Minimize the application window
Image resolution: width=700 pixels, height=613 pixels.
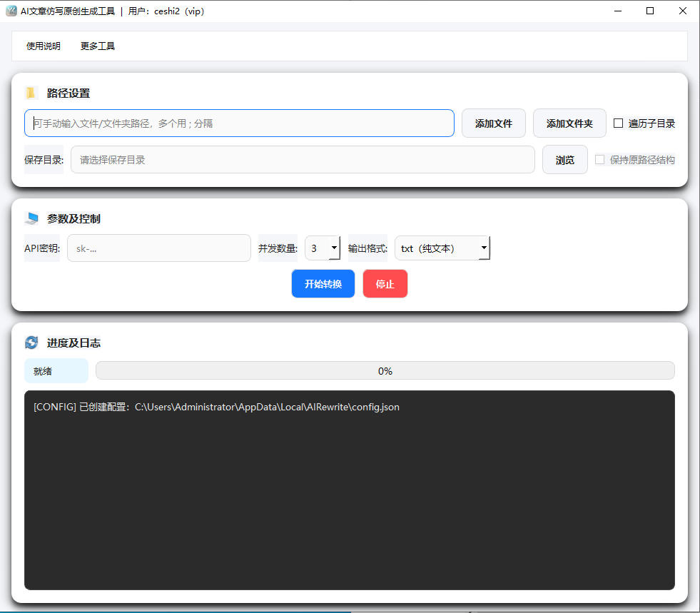tap(618, 11)
